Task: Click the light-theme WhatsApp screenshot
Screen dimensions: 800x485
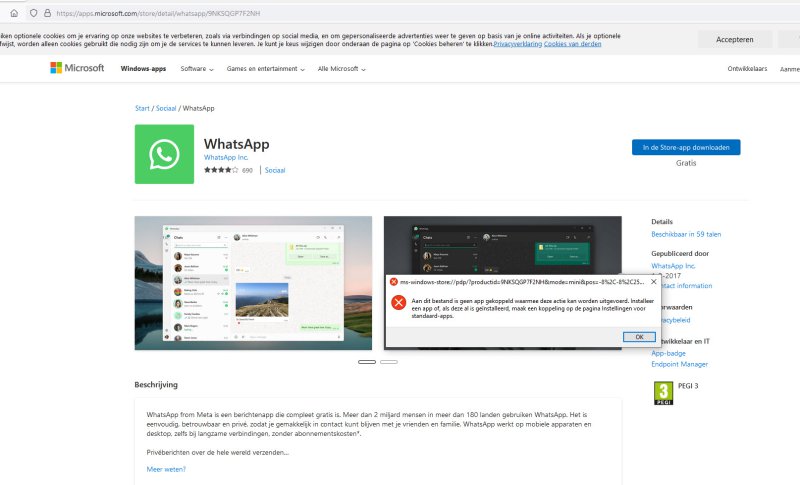Action: tap(253, 283)
